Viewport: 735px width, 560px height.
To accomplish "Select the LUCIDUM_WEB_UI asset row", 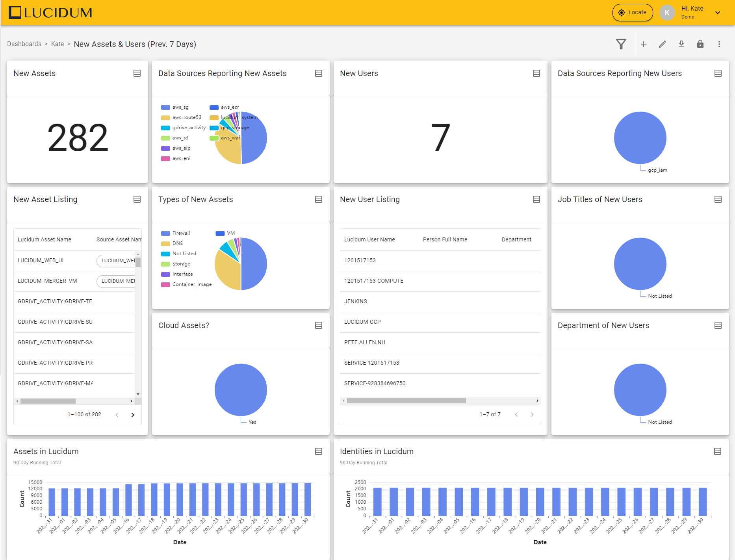I will [x=74, y=260].
